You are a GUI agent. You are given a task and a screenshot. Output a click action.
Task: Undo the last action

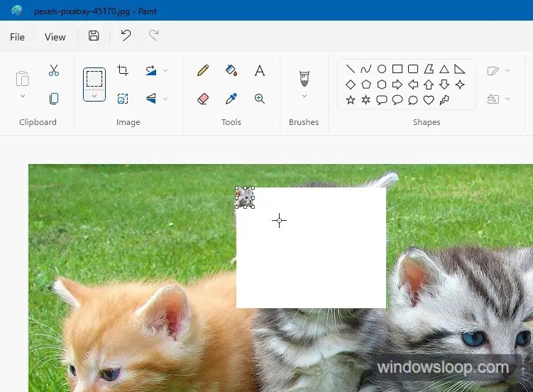coord(126,36)
